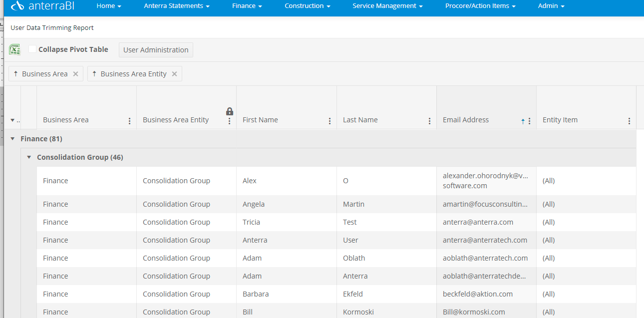Click the expand-all arrow in header corner
The width and height of the screenshot is (644, 318).
tap(12, 120)
